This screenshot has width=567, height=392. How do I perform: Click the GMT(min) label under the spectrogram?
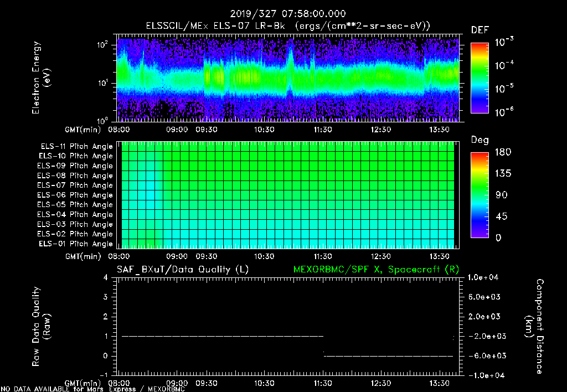[x=83, y=130]
